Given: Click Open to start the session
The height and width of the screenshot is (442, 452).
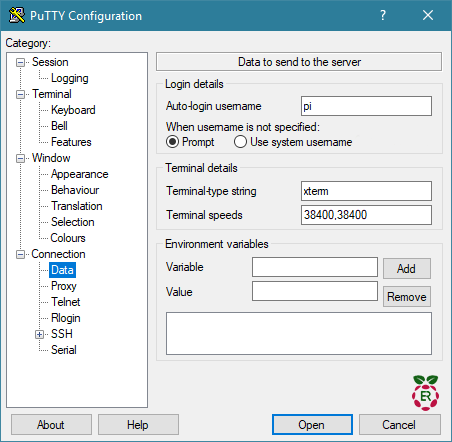Looking at the screenshot, I should [312, 425].
